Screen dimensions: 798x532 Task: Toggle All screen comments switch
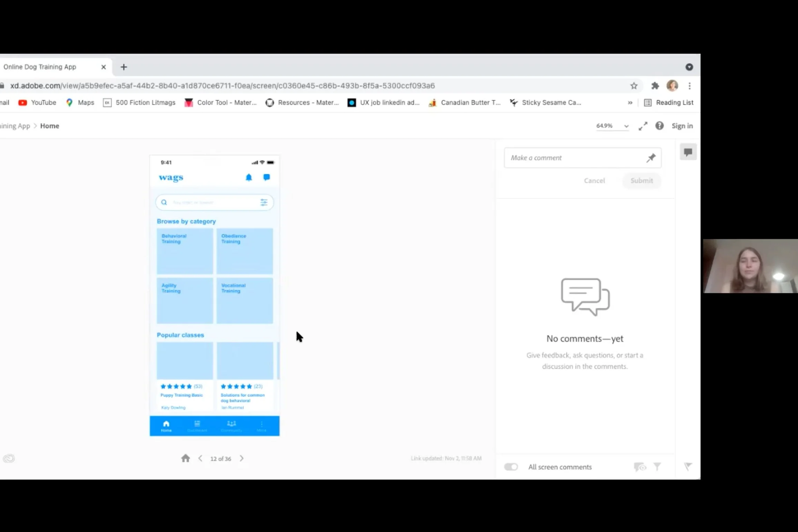pos(511,467)
